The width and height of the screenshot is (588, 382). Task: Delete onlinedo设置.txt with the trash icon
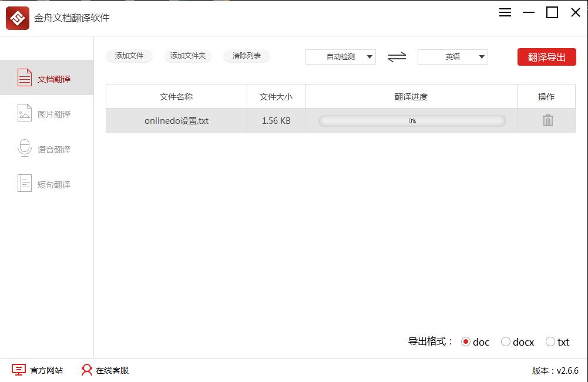[546, 120]
